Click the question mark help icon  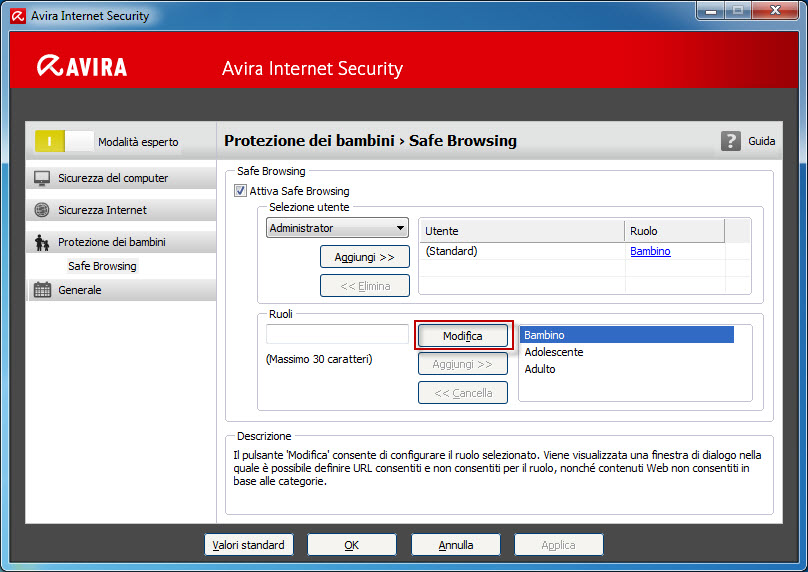[x=731, y=141]
